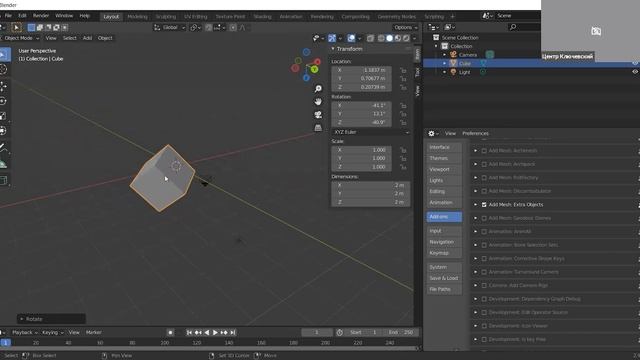Click the outliner search magnifier icon
This screenshot has width=640, height=360.
(513, 27)
